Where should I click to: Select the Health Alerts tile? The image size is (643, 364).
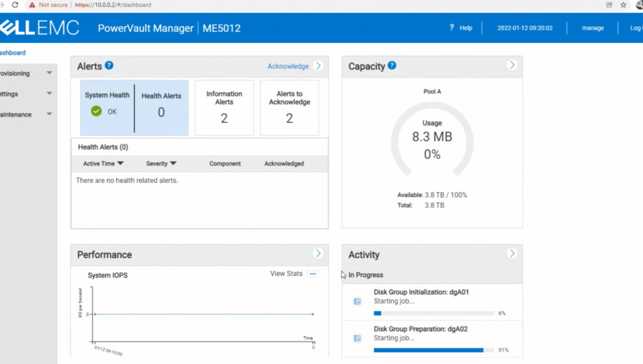pyautogui.click(x=161, y=107)
